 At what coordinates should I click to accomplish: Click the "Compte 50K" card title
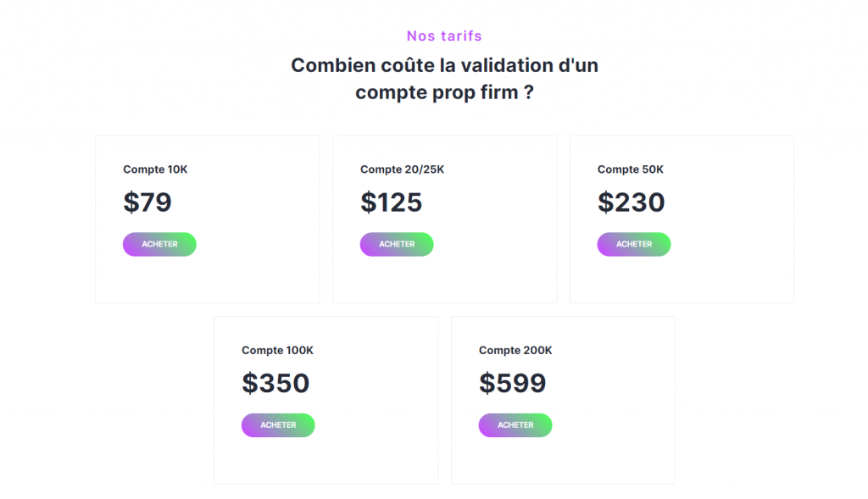tap(630, 169)
